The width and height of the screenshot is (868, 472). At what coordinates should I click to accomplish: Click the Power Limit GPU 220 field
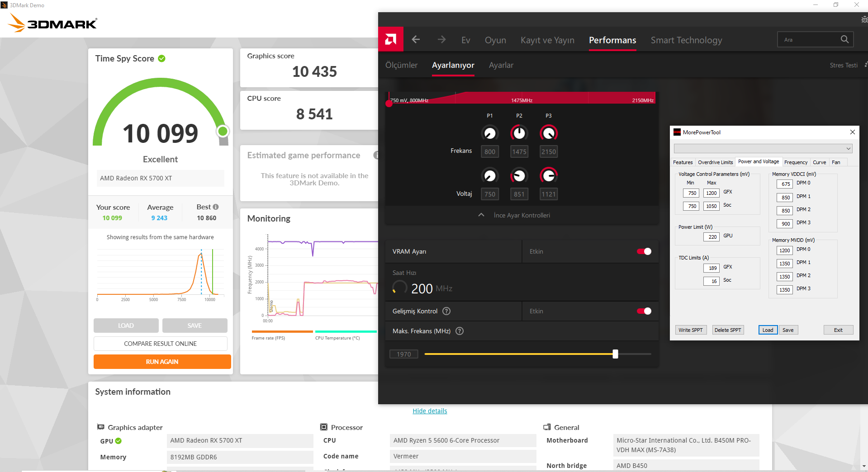coord(711,236)
